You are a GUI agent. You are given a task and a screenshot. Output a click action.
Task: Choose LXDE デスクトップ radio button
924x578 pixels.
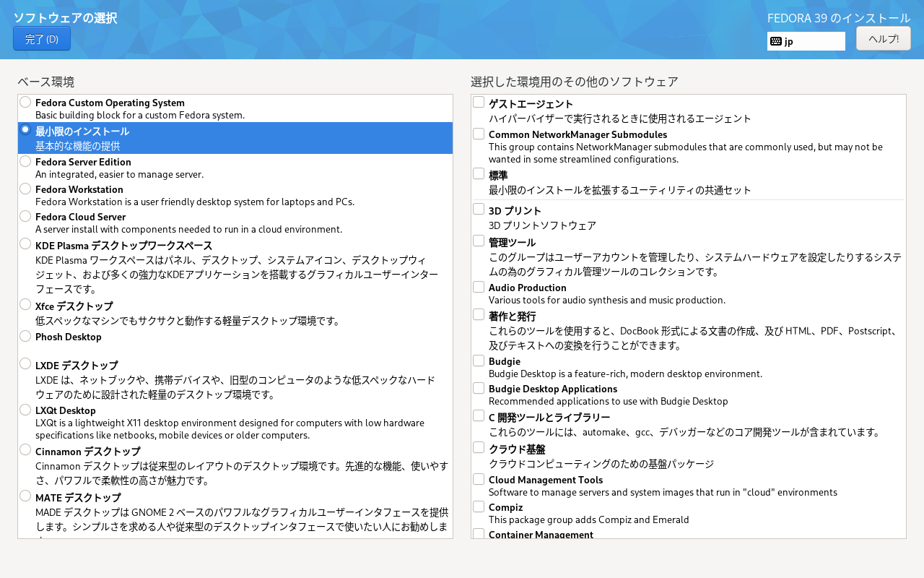25,363
